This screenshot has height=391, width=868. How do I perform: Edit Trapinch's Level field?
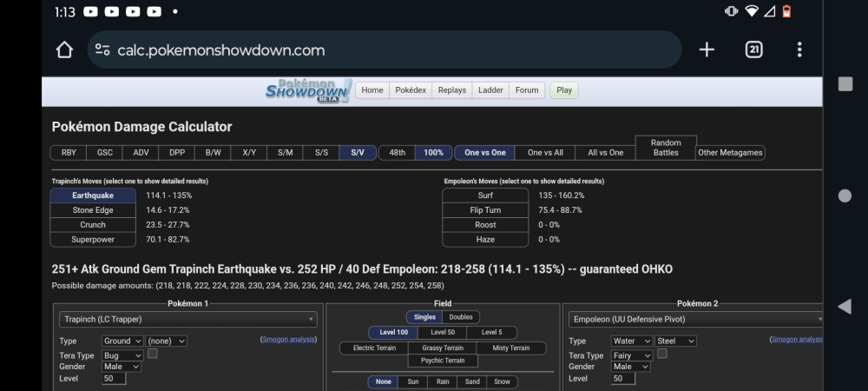click(x=114, y=379)
